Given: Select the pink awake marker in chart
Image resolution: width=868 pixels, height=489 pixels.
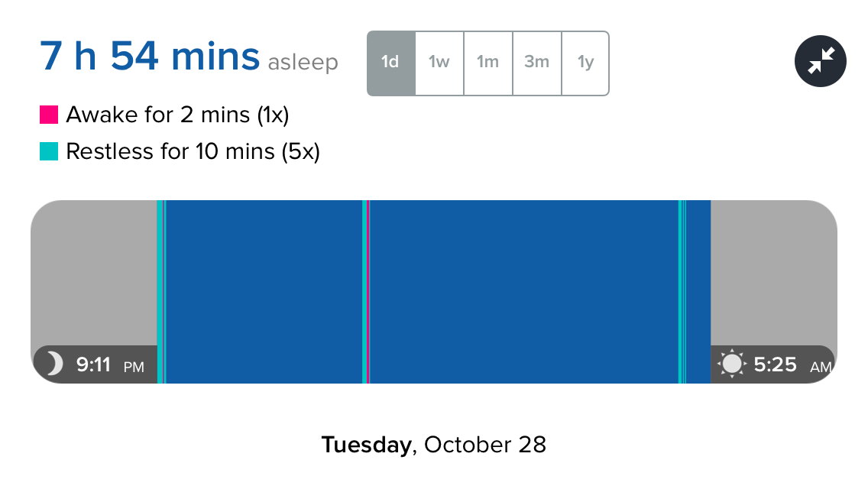Looking at the screenshot, I should (x=368, y=292).
